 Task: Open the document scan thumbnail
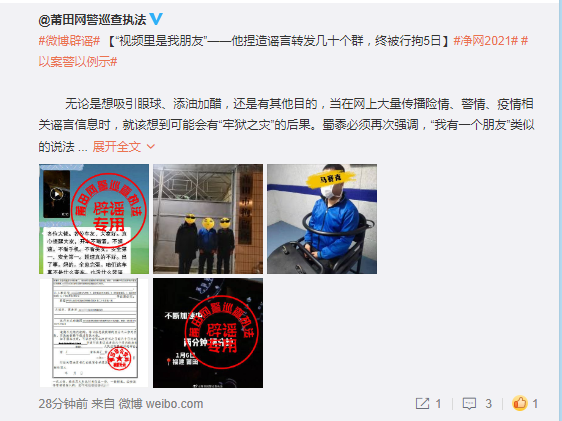coord(94,333)
